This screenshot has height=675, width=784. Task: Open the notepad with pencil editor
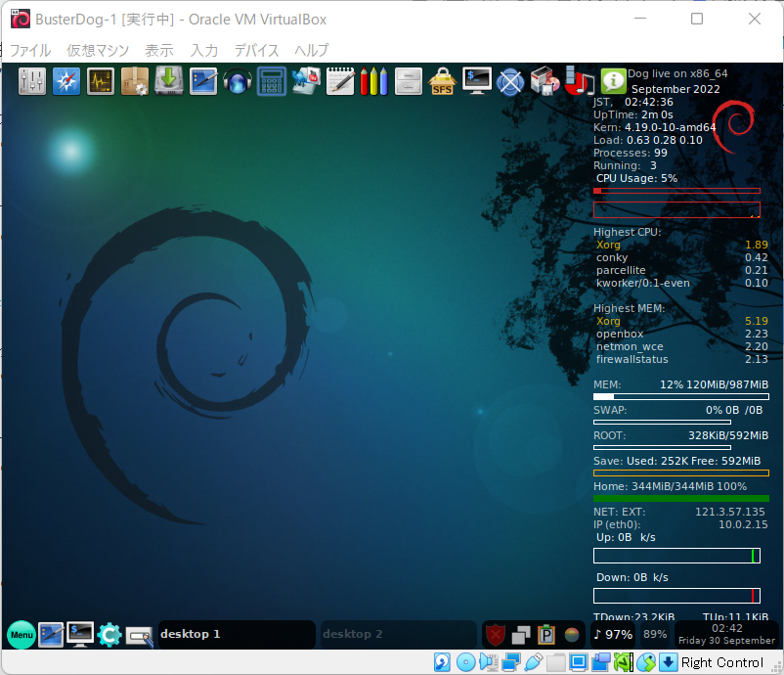click(x=340, y=81)
